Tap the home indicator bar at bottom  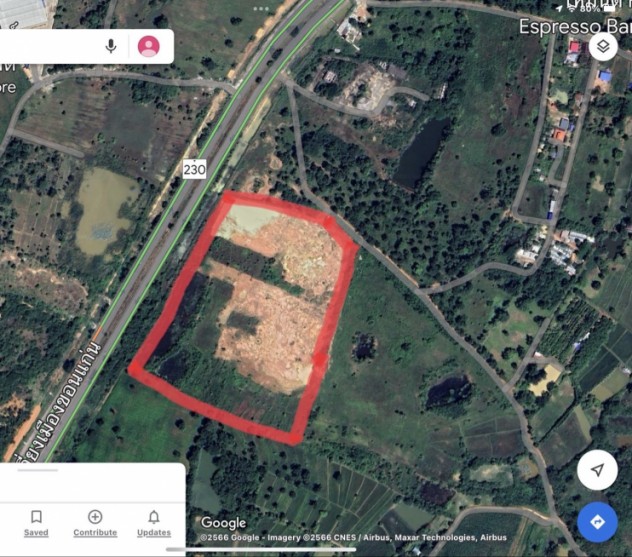click(261, 549)
